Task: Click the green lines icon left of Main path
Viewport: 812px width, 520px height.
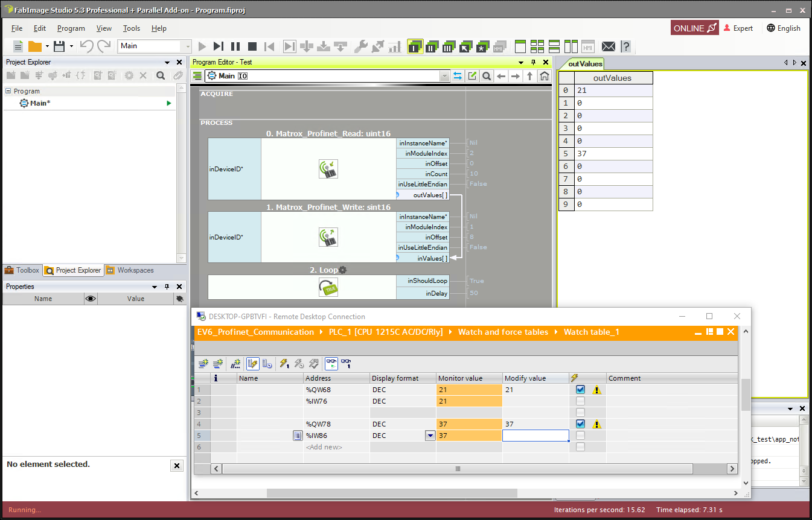Action: [197, 76]
